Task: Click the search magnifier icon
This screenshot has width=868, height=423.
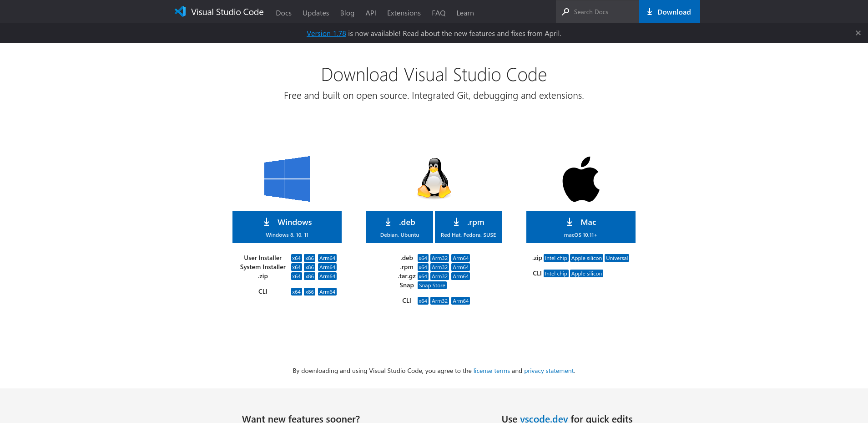Action: pyautogui.click(x=565, y=12)
